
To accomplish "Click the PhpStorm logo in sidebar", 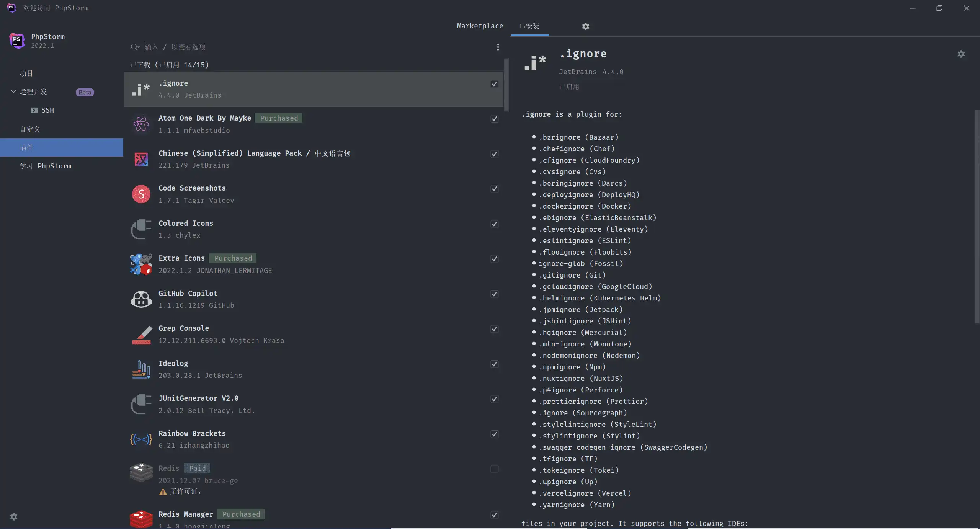I will coord(17,41).
